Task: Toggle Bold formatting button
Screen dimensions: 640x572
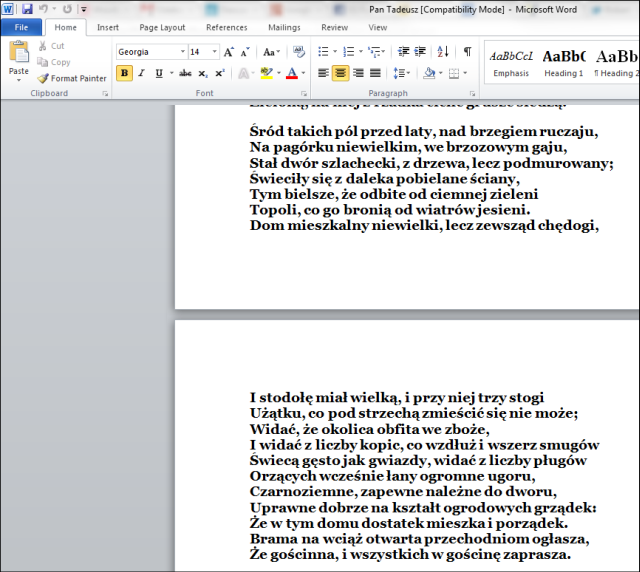Action: coord(124,73)
